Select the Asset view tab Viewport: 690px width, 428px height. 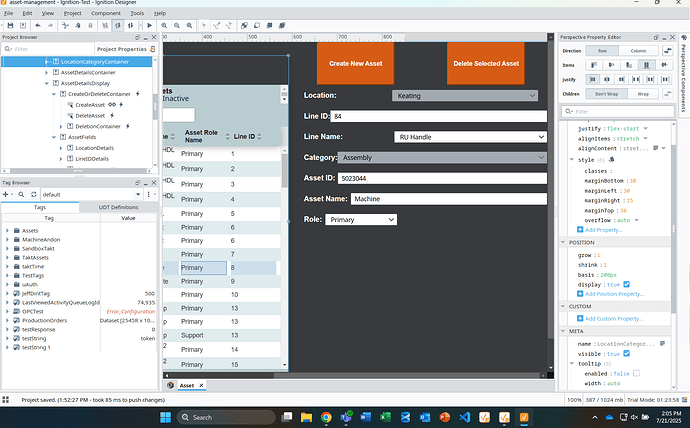click(x=187, y=385)
